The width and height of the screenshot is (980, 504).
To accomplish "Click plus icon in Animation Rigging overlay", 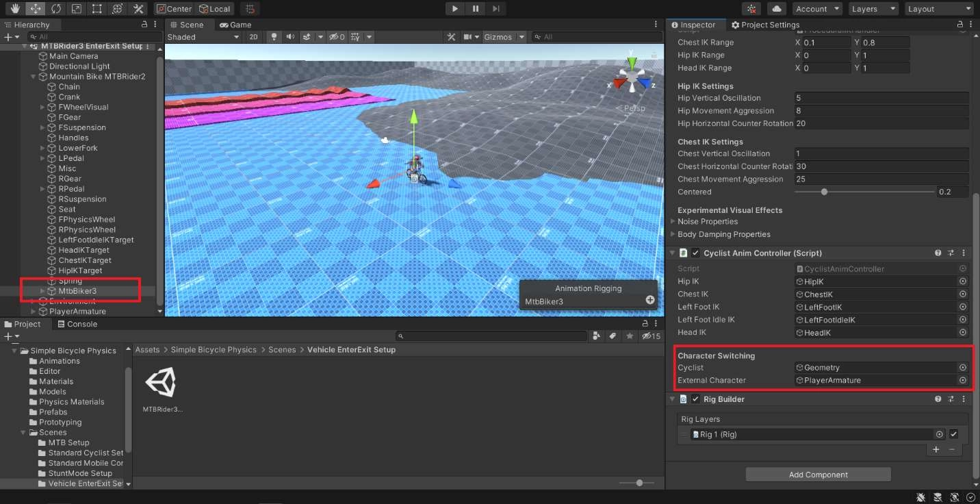I will click(x=649, y=300).
